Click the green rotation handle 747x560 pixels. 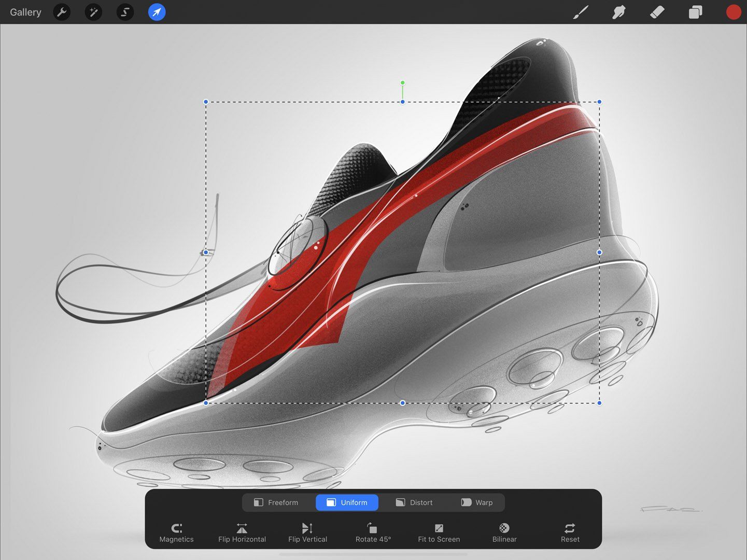pyautogui.click(x=402, y=83)
